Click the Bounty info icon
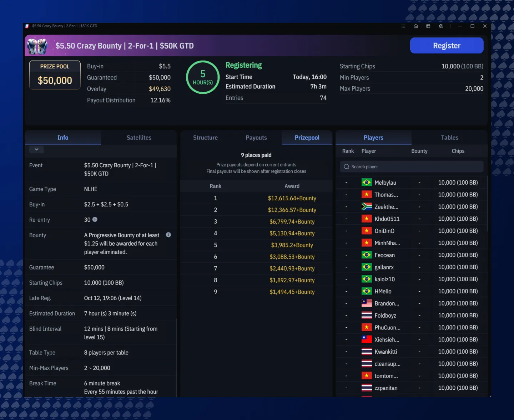The width and height of the screenshot is (514, 420). (x=168, y=235)
